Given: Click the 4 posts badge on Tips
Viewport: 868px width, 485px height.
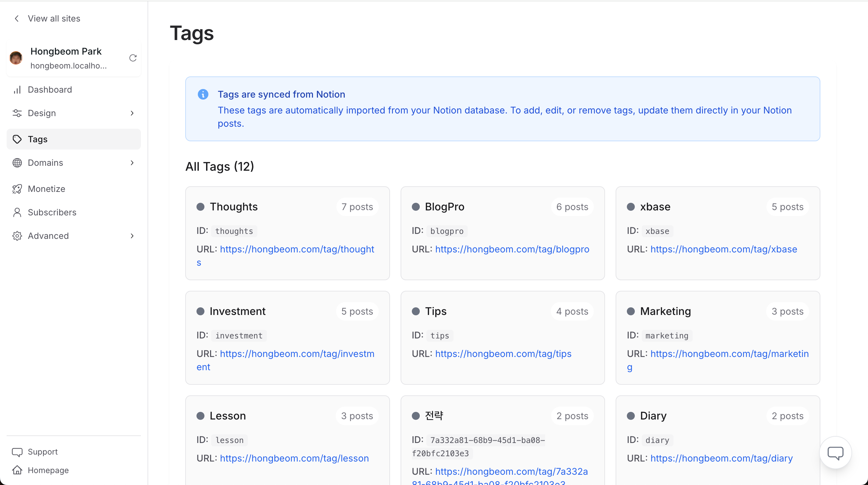Looking at the screenshot, I should tap(572, 311).
